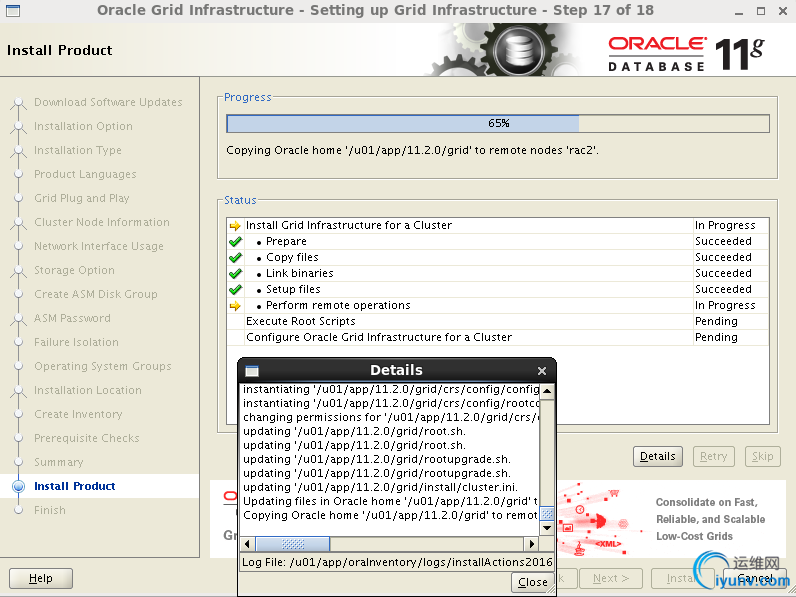Click the green check icon beside Setup files
796x597 pixels.
(x=235, y=289)
